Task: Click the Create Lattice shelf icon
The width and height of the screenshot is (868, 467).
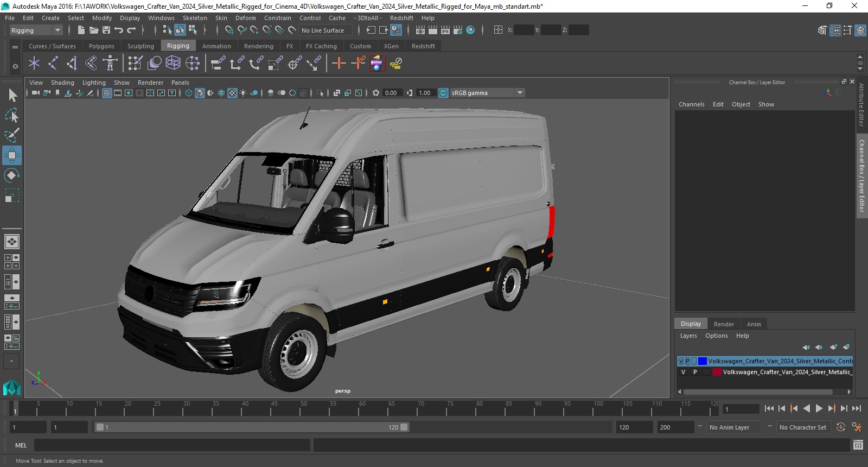Action: (x=173, y=64)
